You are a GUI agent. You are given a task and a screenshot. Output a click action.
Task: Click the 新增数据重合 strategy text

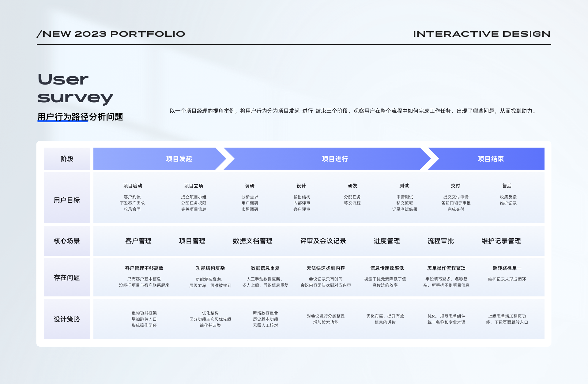point(266,313)
